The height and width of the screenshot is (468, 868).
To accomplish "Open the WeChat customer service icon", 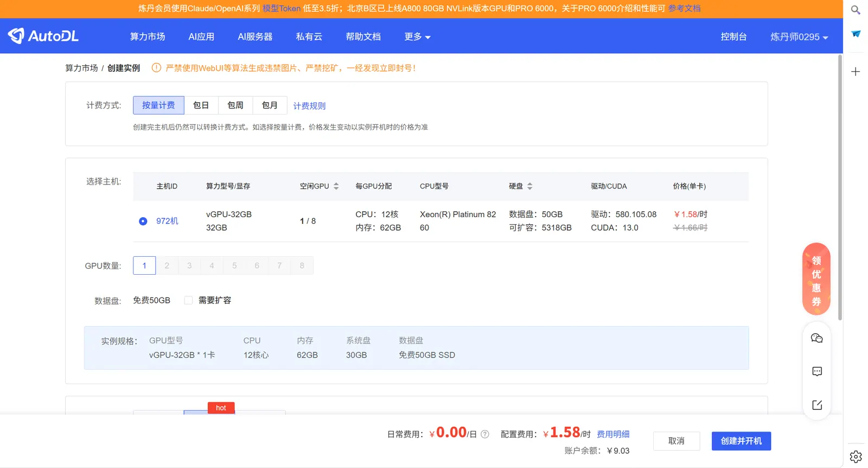I will pos(816,338).
